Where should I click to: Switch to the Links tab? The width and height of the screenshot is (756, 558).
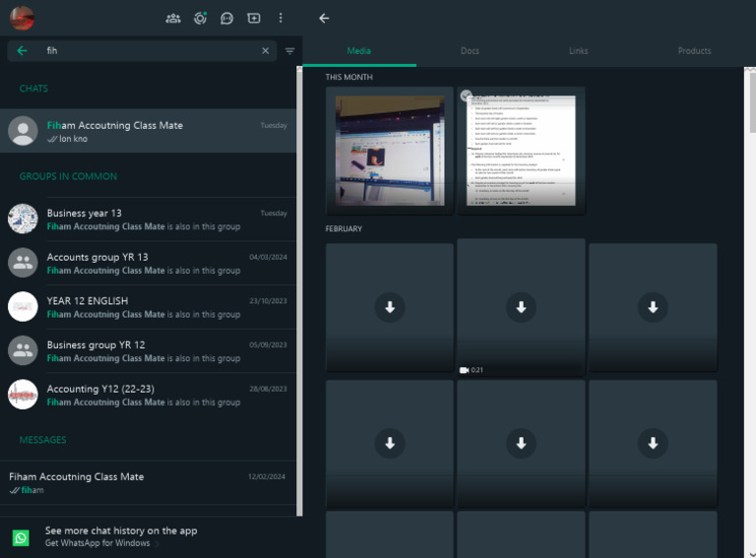(x=579, y=50)
